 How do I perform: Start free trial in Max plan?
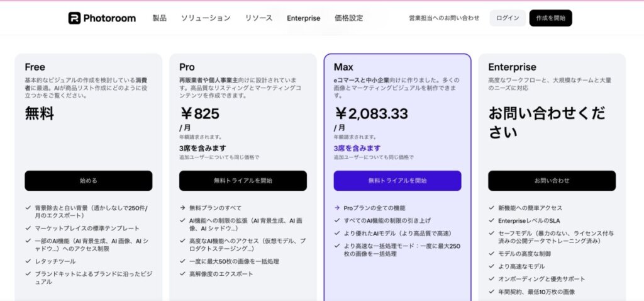click(397, 181)
